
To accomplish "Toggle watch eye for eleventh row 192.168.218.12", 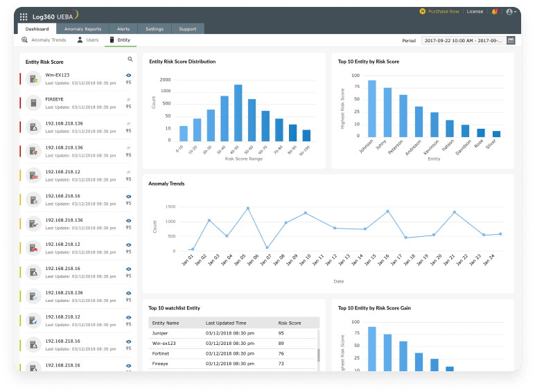I will (x=128, y=318).
